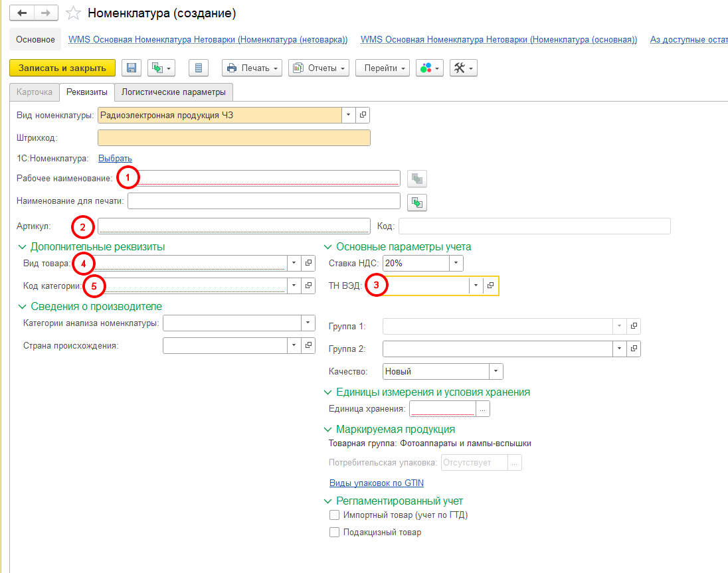The width and height of the screenshot is (728, 573).
Task: Click open-form icon beside Вид номенклатуры
Action: (363, 115)
